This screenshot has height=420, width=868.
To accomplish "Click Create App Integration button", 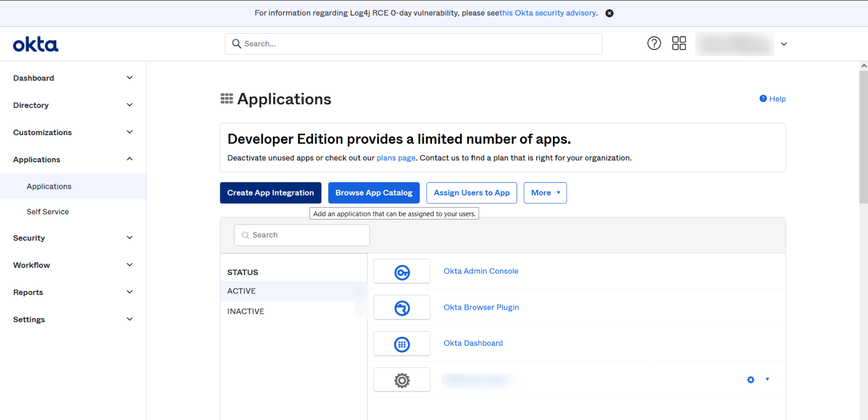I will tap(270, 193).
